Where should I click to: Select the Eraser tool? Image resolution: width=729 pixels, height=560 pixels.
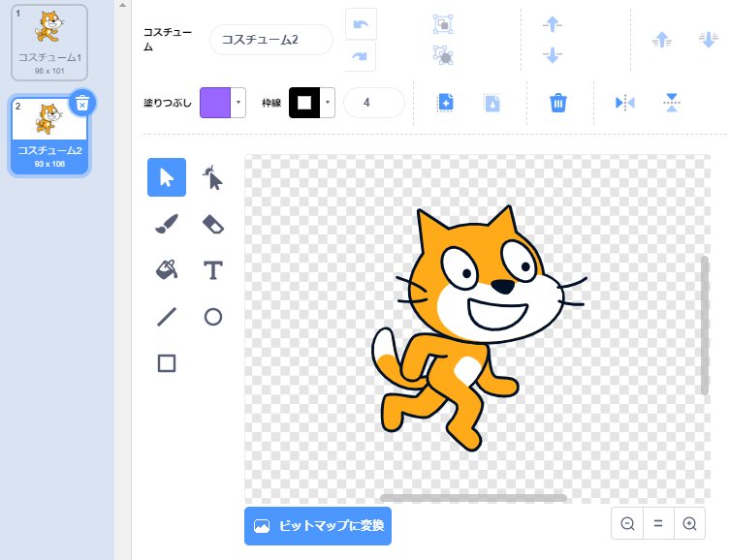point(213,224)
